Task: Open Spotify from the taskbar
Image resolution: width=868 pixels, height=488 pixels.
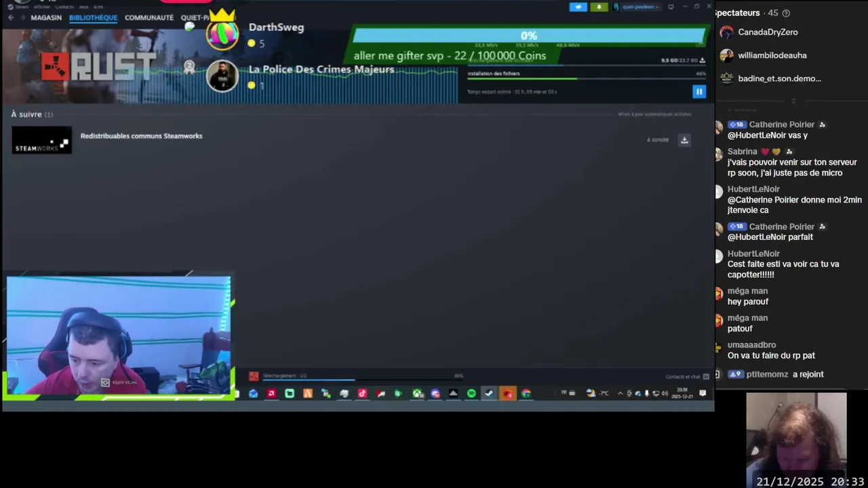Action: click(x=471, y=393)
